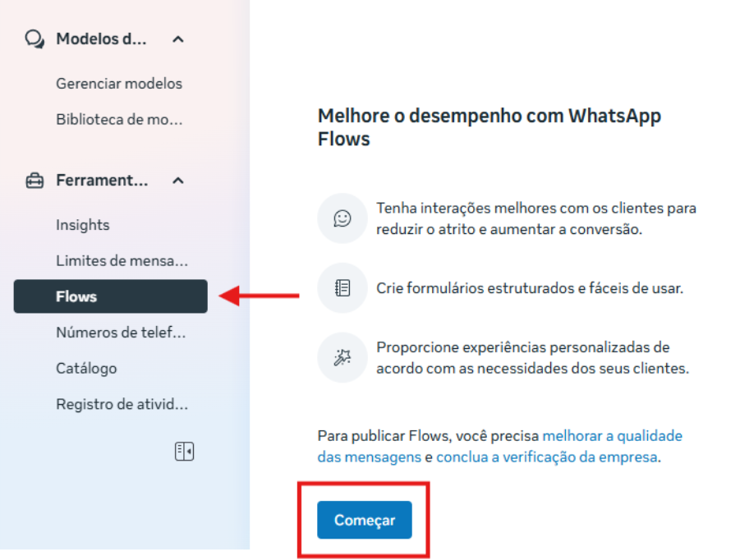
Task: Open Limites de mensagens menu item
Action: (x=122, y=261)
